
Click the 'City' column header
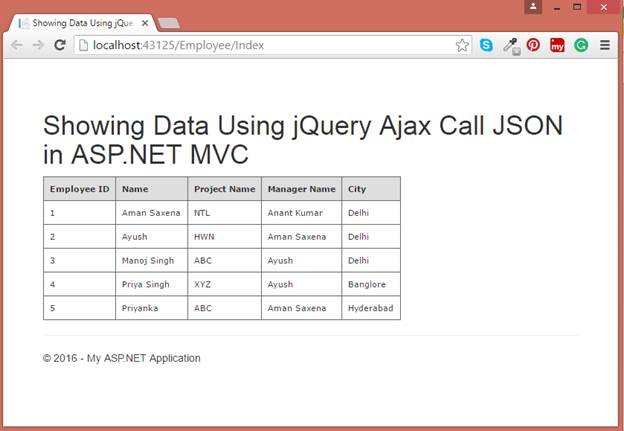click(x=371, y=189)
